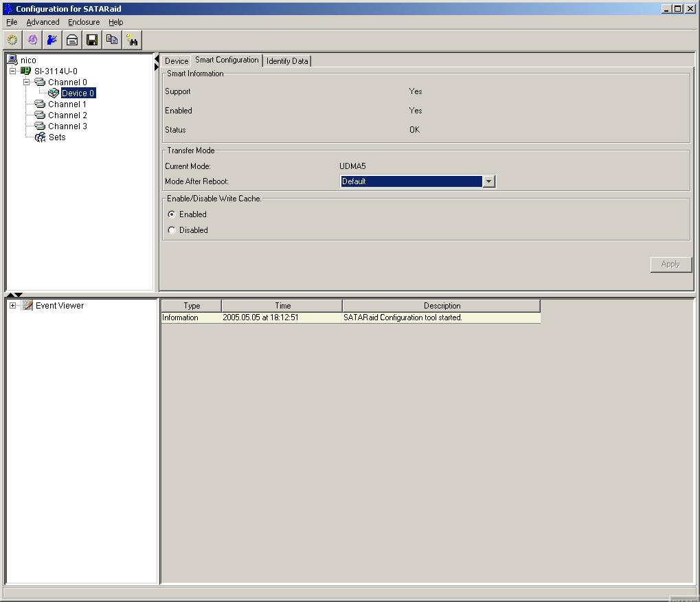Switch to the Identify Data tab
This screenshot has height=602, width=700.
click(287, 61)
